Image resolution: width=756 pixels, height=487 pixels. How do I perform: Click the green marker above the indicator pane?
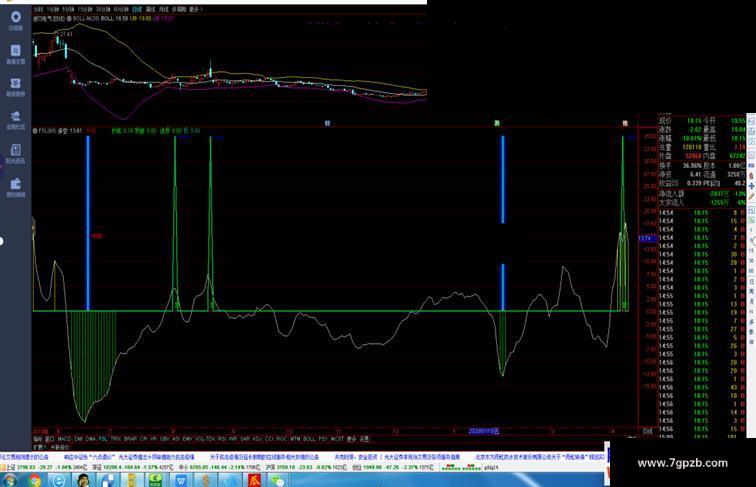tap(497, 123)
